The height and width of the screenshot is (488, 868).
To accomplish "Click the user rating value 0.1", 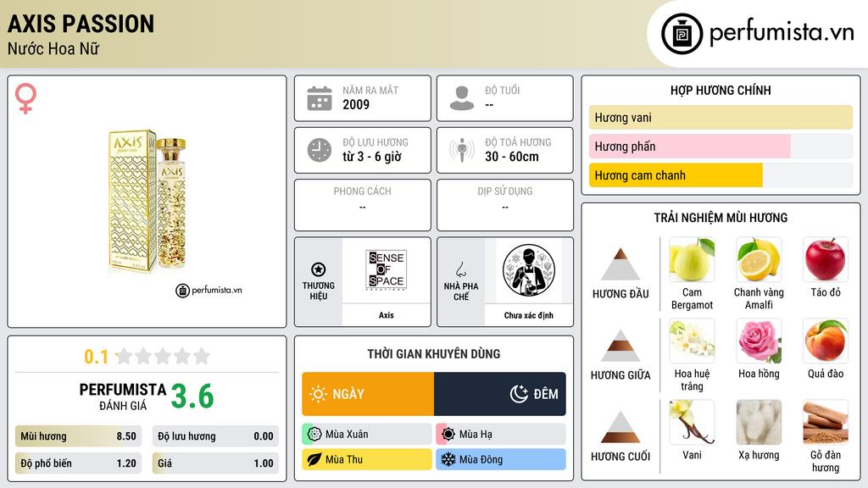I will (97, 357).
